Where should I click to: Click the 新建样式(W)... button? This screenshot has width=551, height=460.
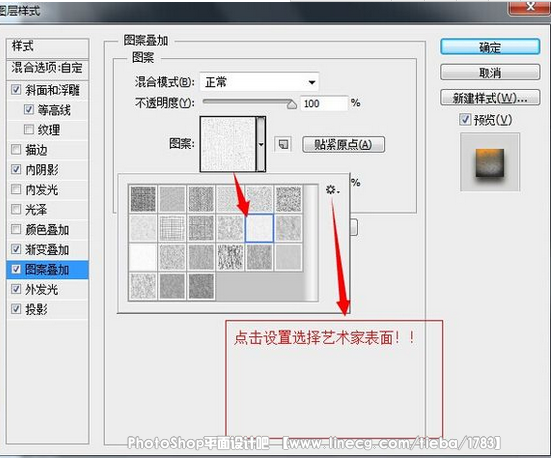[x=490, y=98]
